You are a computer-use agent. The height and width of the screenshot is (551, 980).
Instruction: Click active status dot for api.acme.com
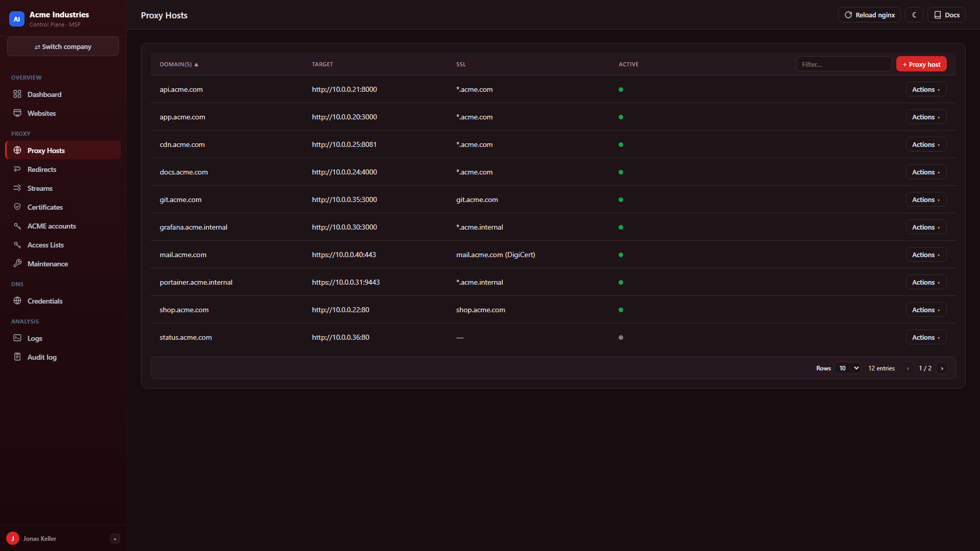point(621,89)
